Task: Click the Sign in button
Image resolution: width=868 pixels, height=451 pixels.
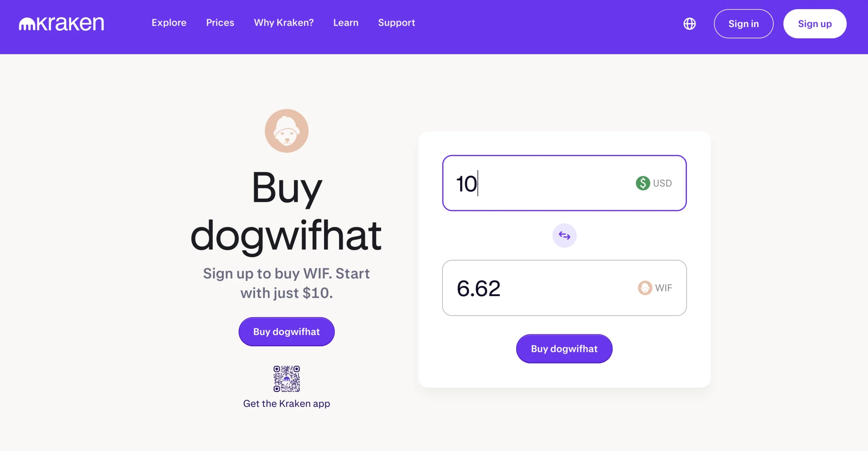Action: click(x=744, y=23)
